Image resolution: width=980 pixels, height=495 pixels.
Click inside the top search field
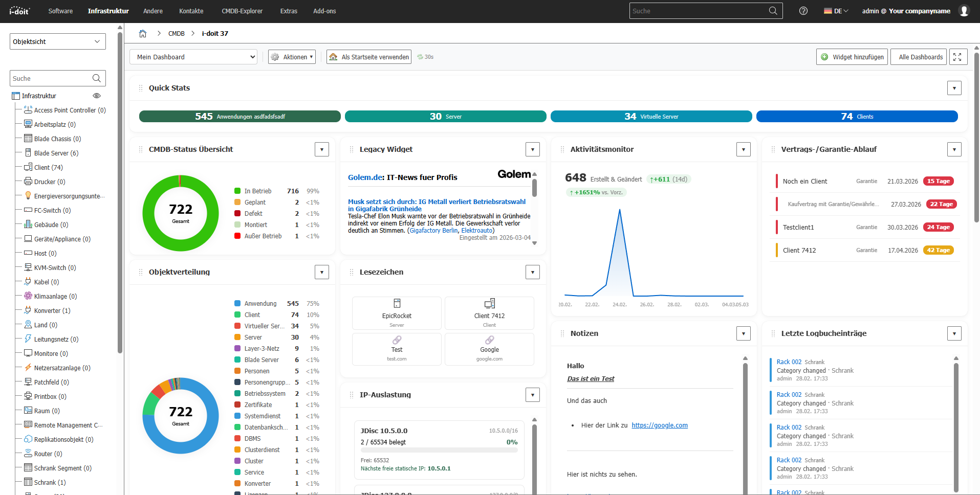pyautogui.click(x=696, y=10)
